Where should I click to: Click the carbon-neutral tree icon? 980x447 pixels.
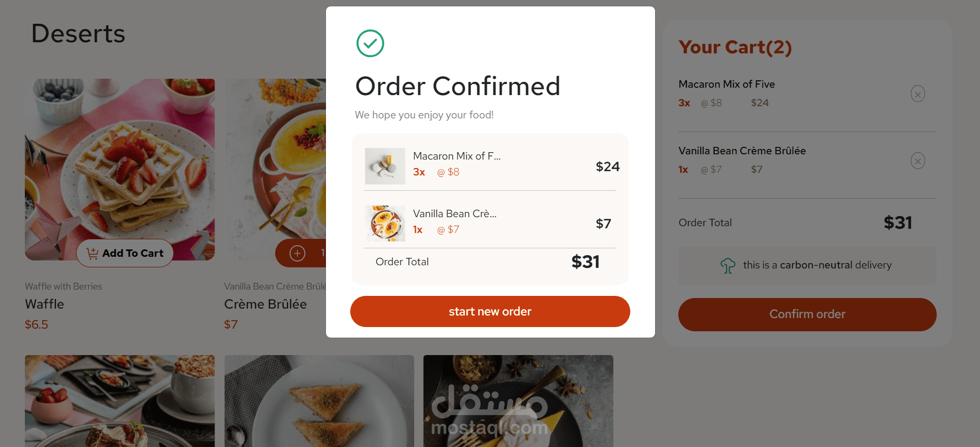[x=727, y=265]
